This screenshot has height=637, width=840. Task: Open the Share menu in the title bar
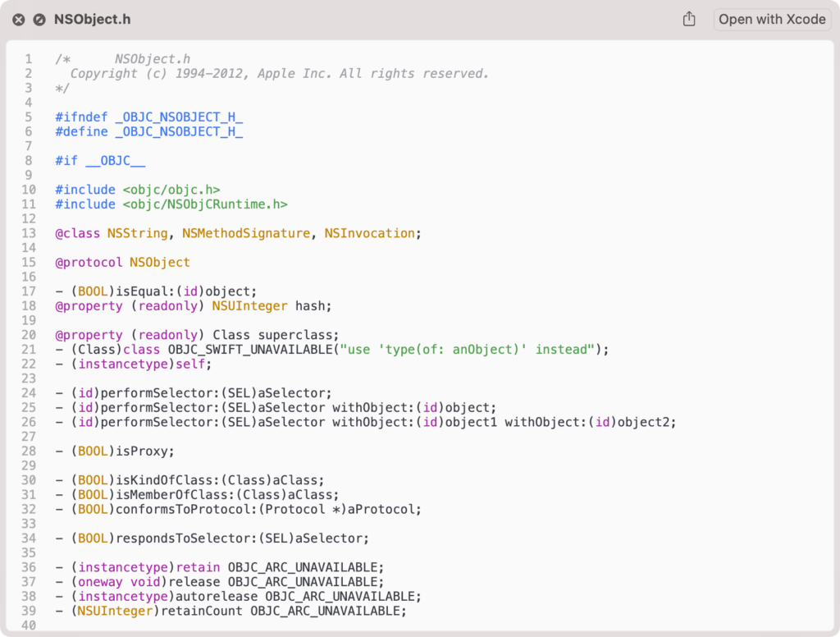click(x=689, y=19)
